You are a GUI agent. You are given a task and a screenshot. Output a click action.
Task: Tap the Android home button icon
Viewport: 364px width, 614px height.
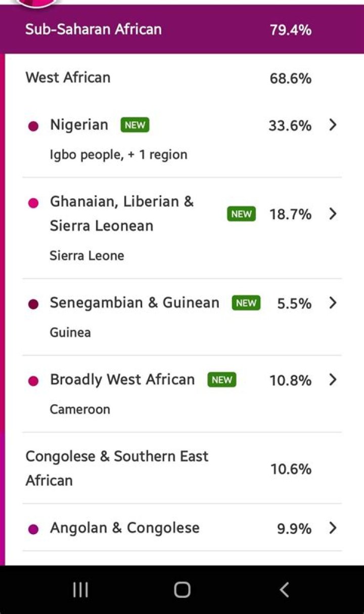pos(182,590)
